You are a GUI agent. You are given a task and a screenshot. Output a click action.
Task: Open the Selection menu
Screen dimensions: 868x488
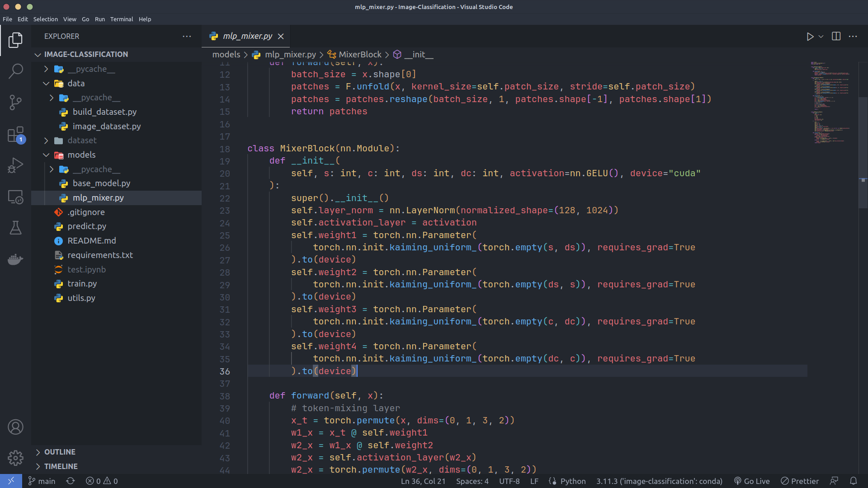tap(45, 19)
